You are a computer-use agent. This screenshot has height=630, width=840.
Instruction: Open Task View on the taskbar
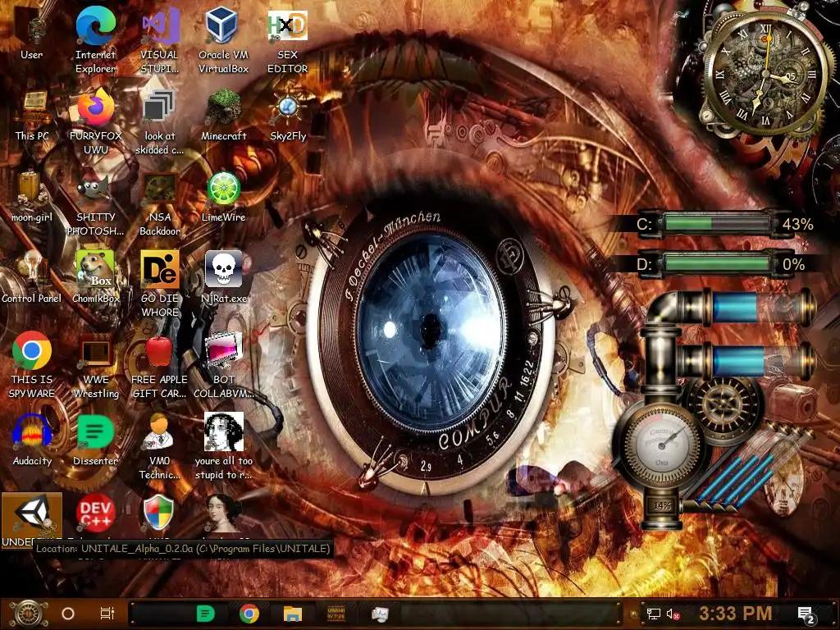tap(107, 614)
